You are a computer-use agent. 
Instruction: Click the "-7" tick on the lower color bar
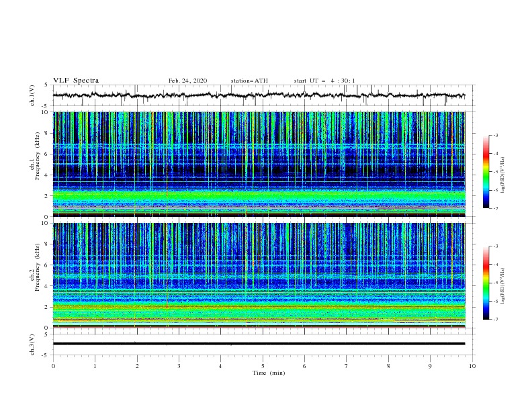pyautogui.click(x=495, y=319)
